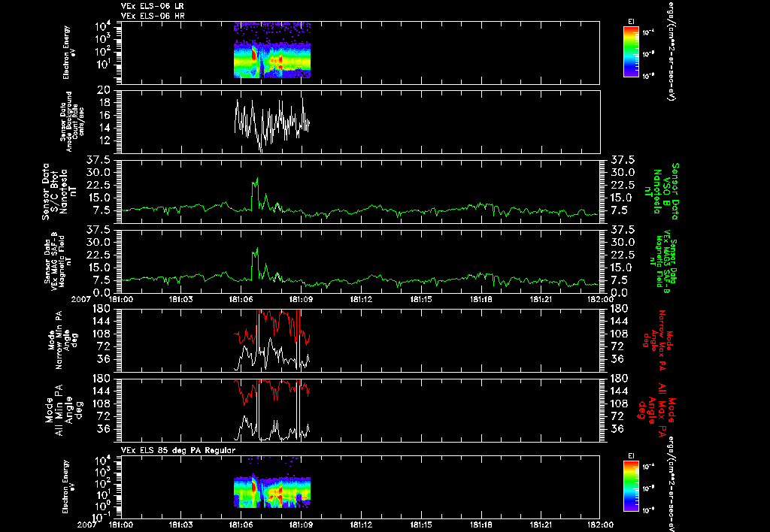Click "181:12" label under the MAG SAF-B panel
The width and height of the screenshot is (770, 532).
361,299
